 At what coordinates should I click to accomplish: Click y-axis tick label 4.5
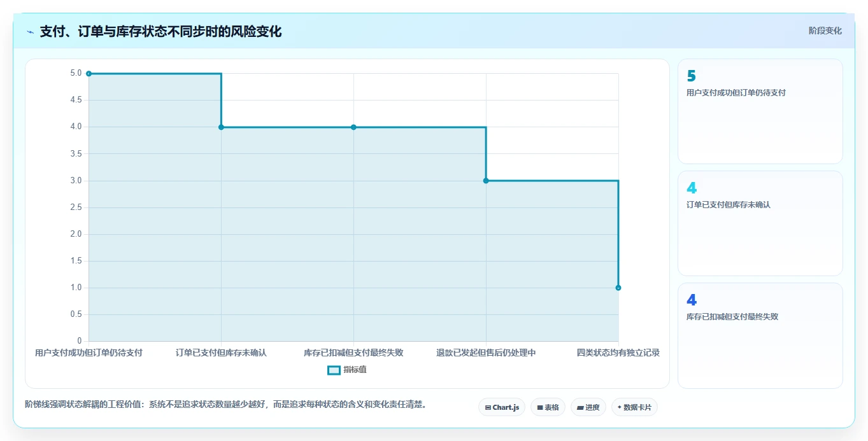point(76,100)
